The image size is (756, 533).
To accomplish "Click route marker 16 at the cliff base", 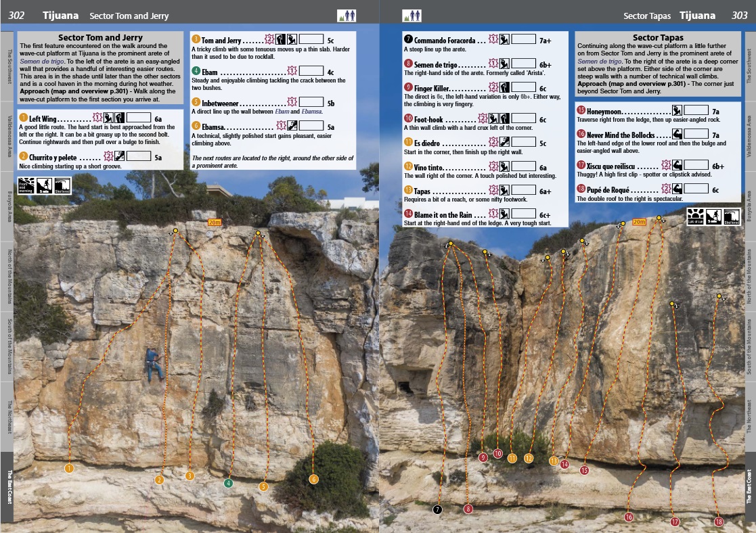I will [x=629, y=517].
